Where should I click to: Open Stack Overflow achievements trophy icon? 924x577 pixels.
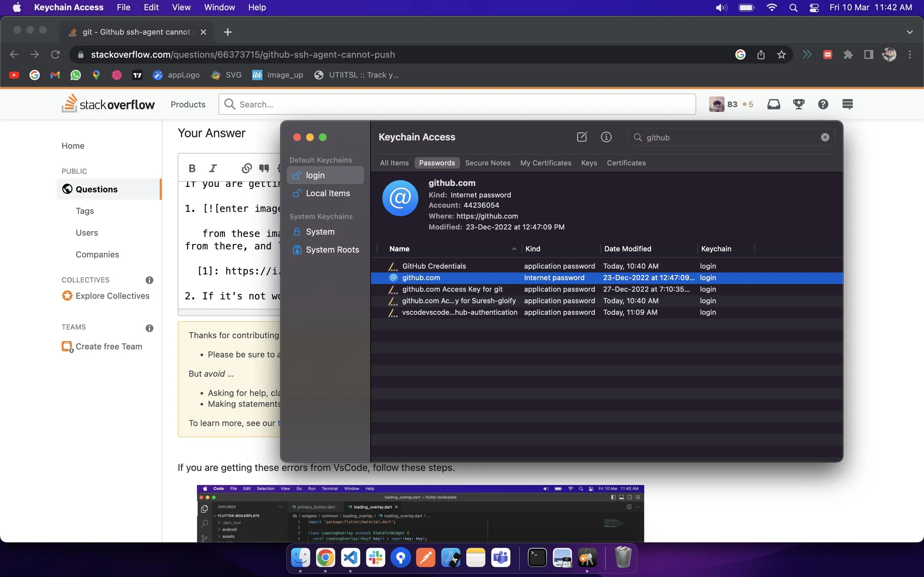[798, 104]
